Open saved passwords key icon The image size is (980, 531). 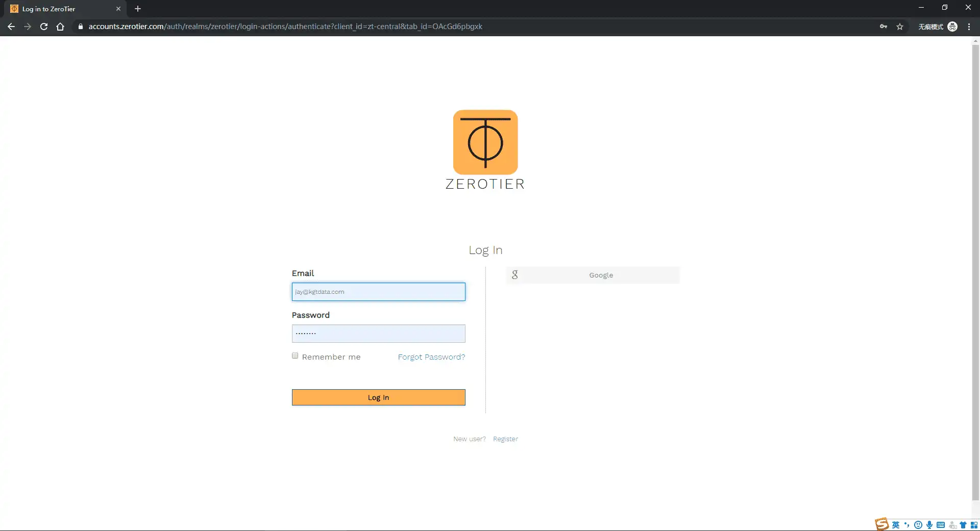[884, 27]
